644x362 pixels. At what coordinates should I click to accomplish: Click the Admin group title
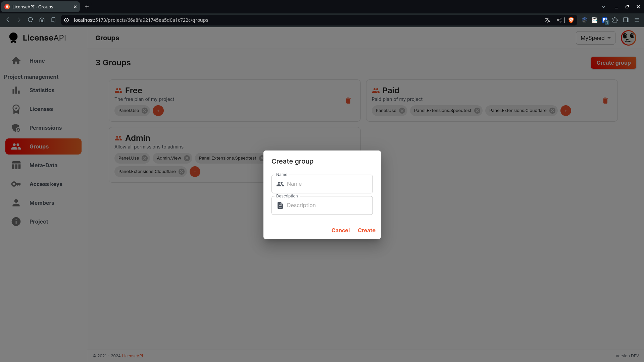[x=138, y=138]
